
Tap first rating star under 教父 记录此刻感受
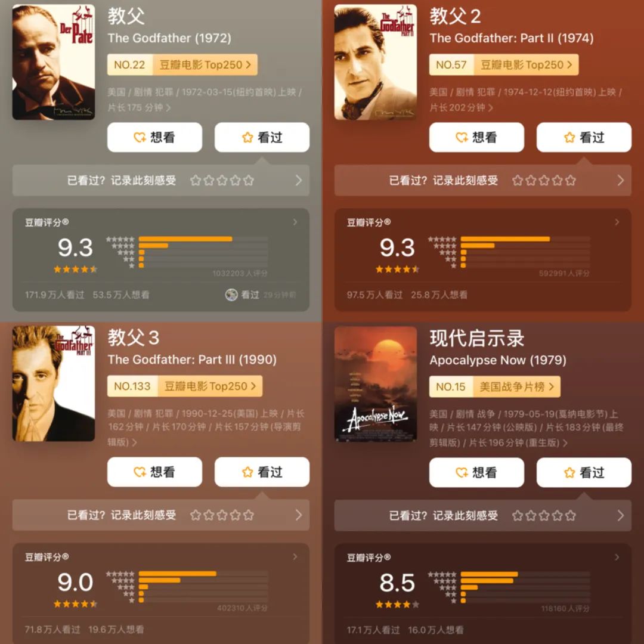(x=196, y=180)
